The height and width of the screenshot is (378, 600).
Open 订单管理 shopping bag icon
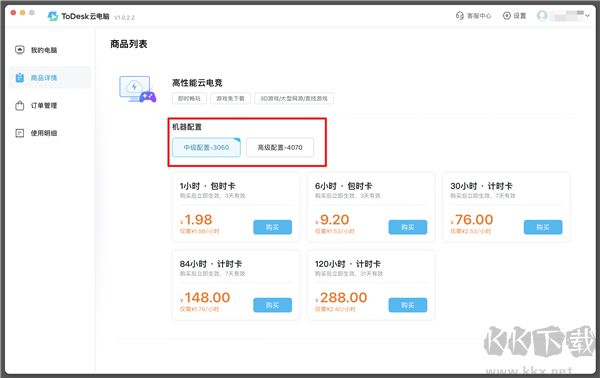coord(20,105)
